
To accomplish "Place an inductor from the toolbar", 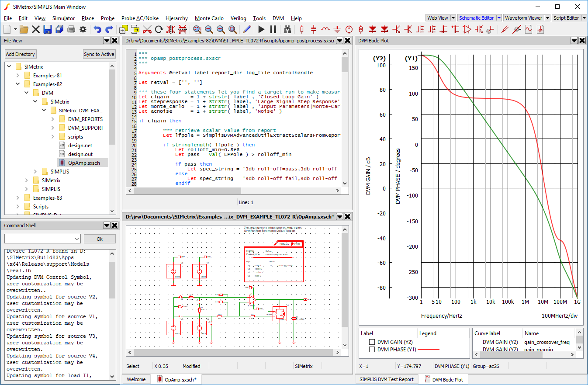I will [325, 29].
